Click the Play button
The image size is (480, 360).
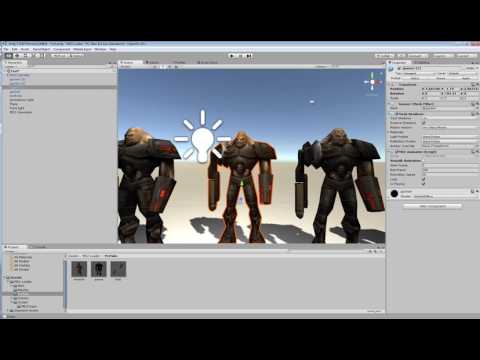coord(232,56)
